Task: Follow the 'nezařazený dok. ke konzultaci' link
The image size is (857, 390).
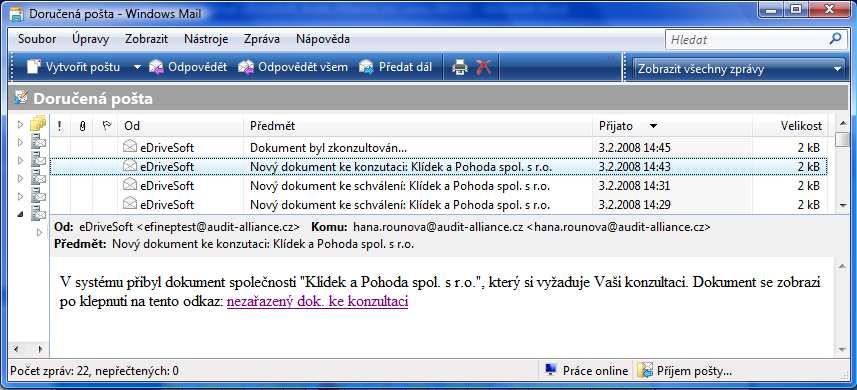Action: point(318,302)
